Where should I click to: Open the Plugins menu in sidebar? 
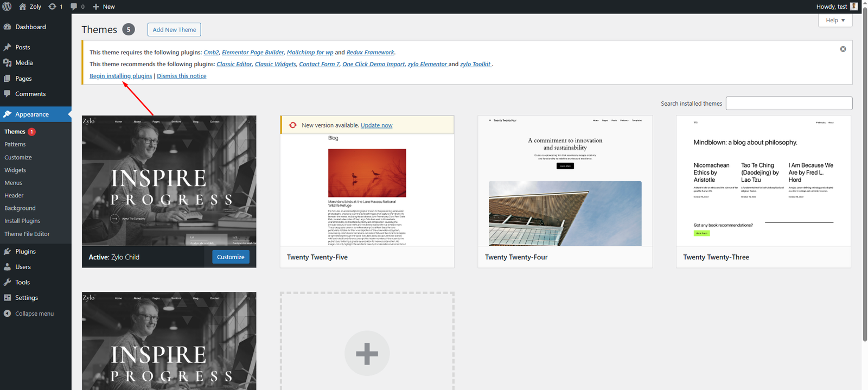tap(25, 252)
